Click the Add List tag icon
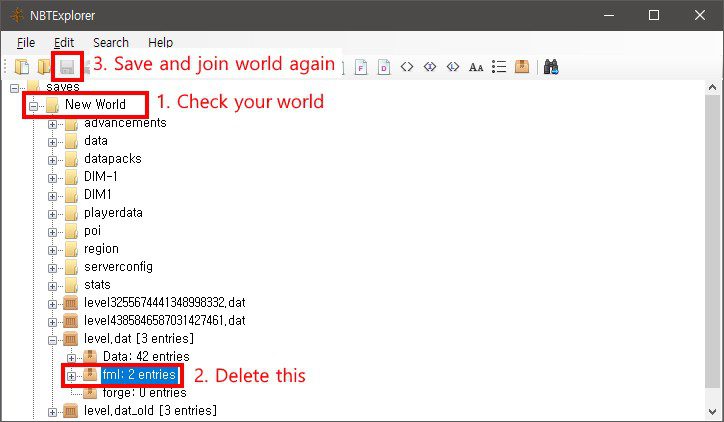The image size is (724, 422). click(499, 67)
